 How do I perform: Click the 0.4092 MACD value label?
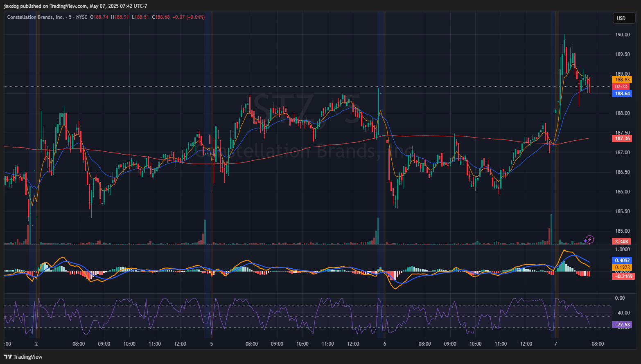pyautogui.click(x=622, y=261)
